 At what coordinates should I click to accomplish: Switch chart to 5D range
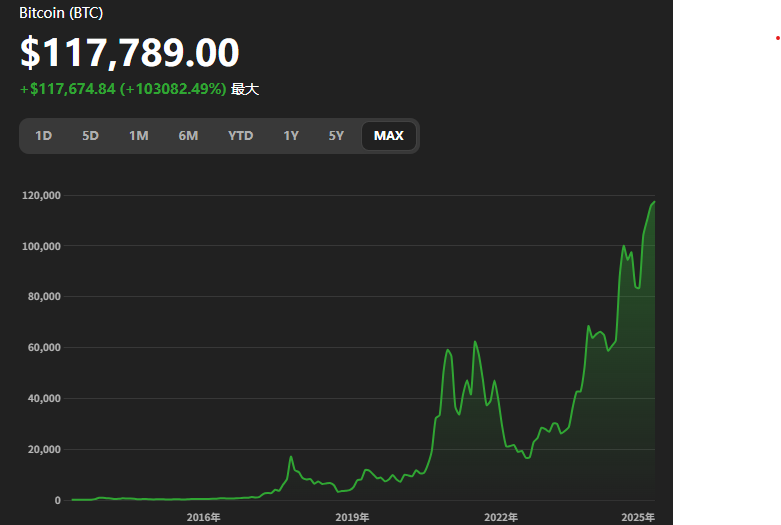tap(90, 136)
